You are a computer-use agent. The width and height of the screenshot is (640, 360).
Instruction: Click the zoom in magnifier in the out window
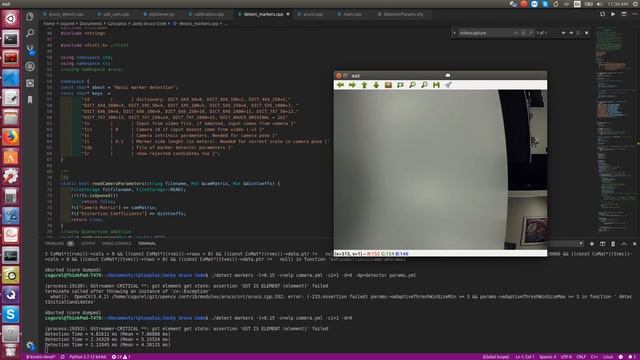pyautogui.click(x=412, y=85)
